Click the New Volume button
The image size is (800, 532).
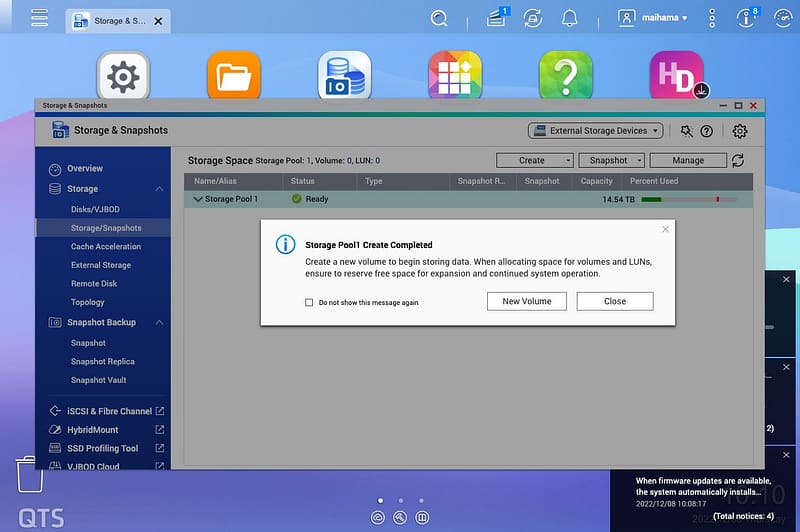[x=527, y=301]
